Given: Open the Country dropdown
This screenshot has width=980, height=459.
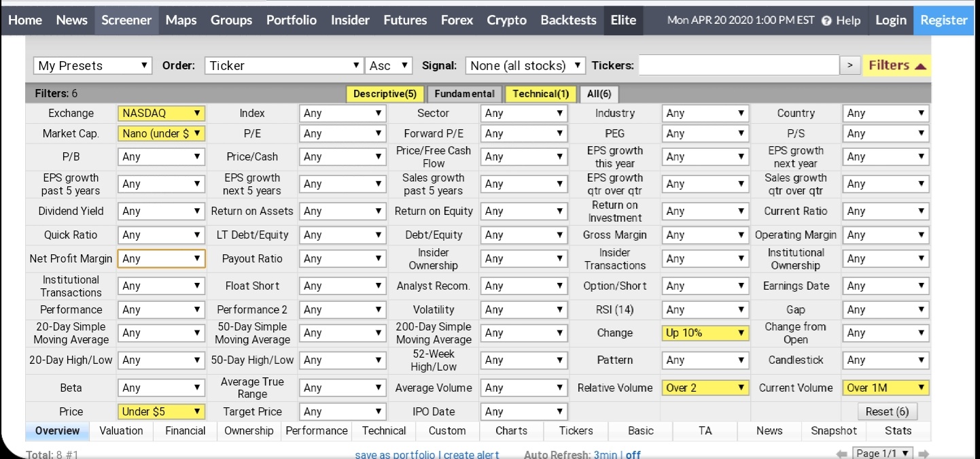Looking at the screenshot, I should (886, 113).
